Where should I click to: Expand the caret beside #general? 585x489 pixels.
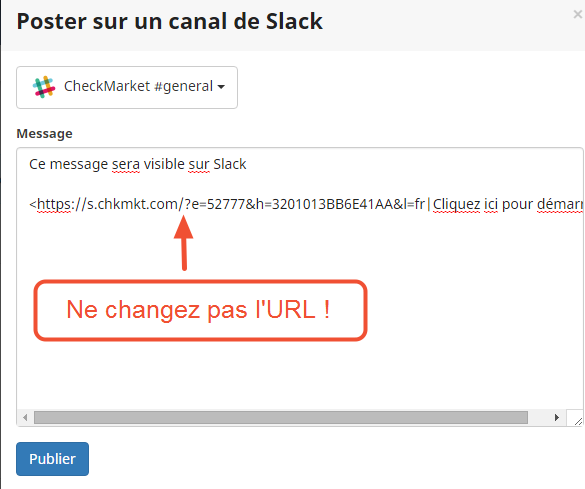(x=221, y=87)
